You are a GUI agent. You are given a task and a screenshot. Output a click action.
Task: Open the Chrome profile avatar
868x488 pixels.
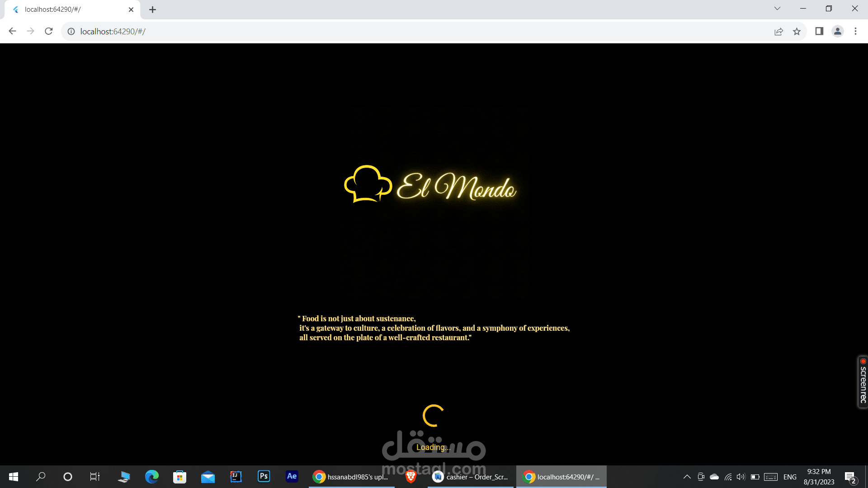tap(837, 31)
